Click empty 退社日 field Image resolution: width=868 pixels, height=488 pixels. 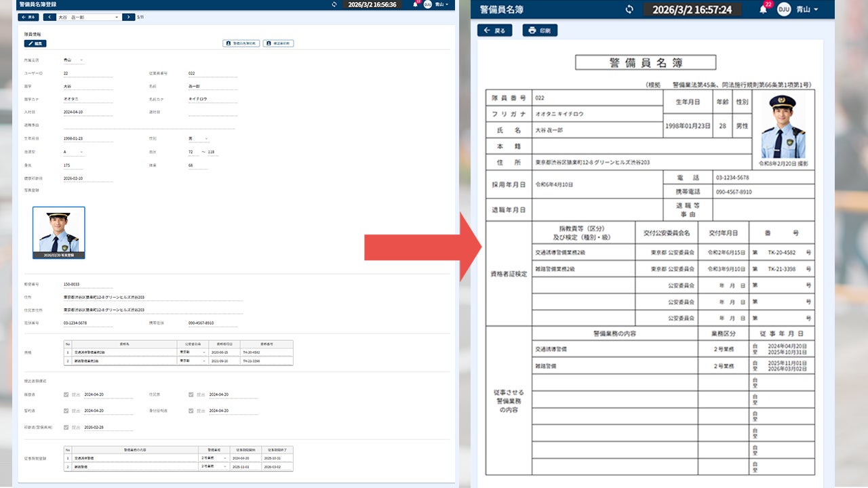pos(213,112)
